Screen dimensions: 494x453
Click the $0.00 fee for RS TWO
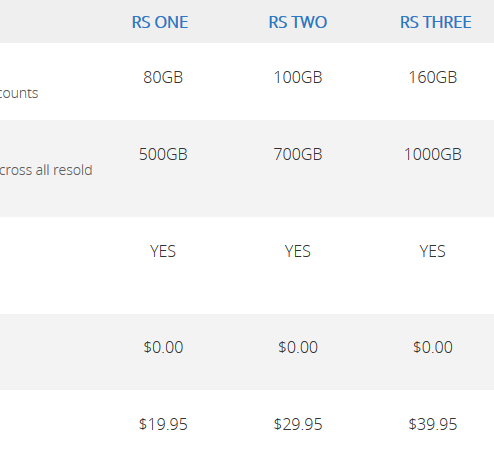click(298, 347)
